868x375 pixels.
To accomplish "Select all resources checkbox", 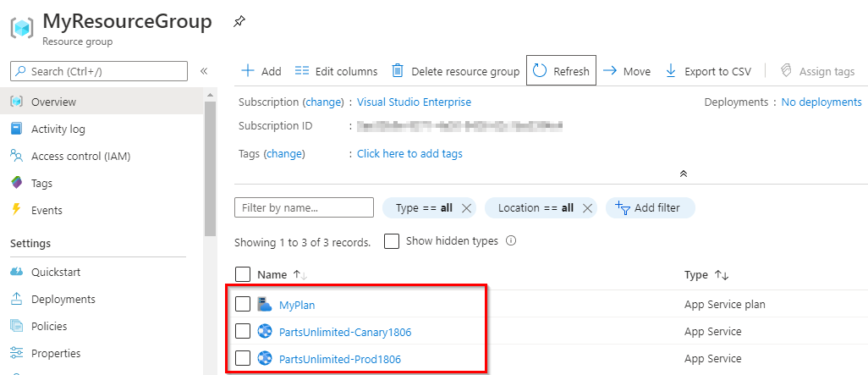I will pyautogui.click(x=243, y=274).
